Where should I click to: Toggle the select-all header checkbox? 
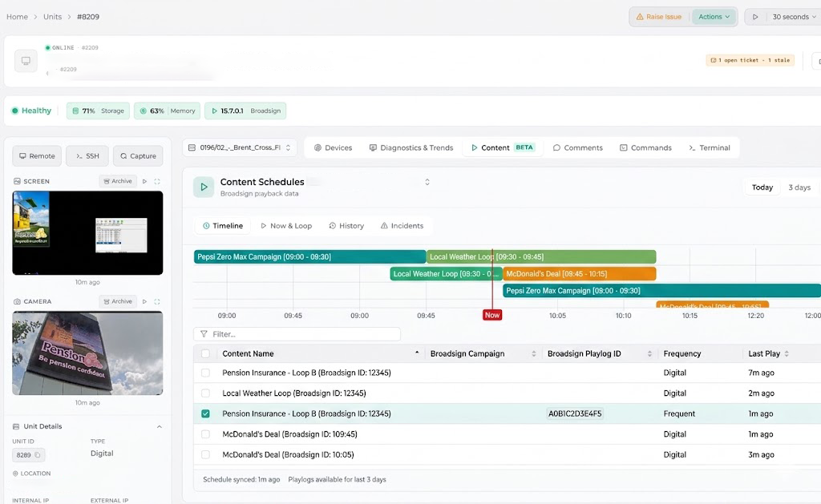tap(205, 354)
